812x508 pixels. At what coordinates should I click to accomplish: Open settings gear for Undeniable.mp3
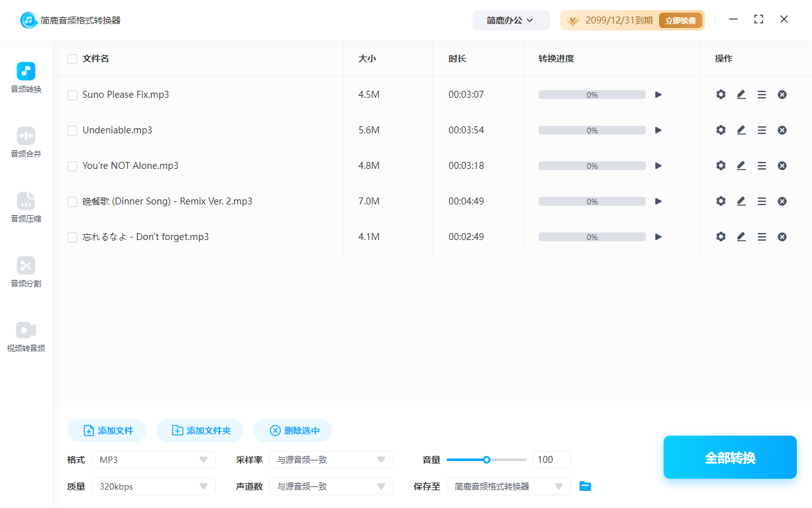coord(721,130)
